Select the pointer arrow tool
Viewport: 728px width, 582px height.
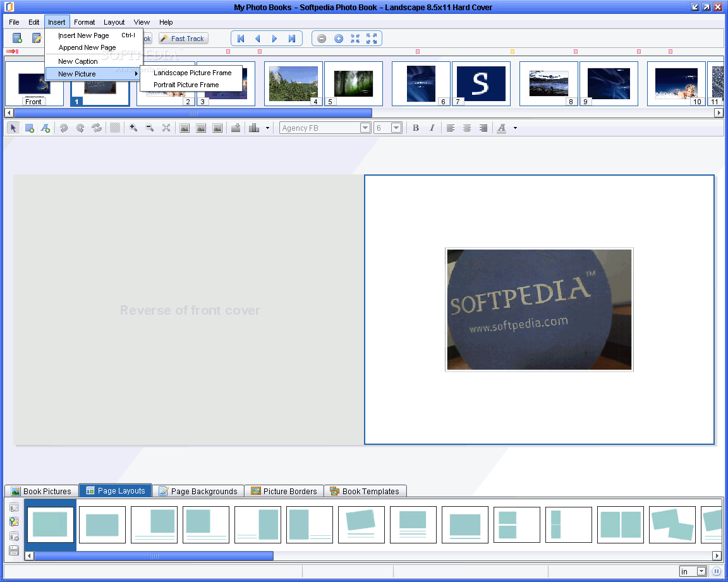point(13,128)
